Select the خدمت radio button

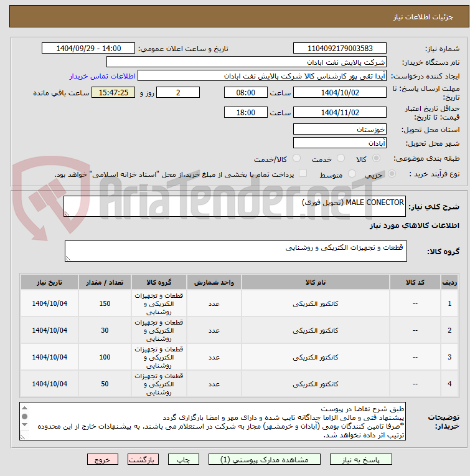point(341,158)
